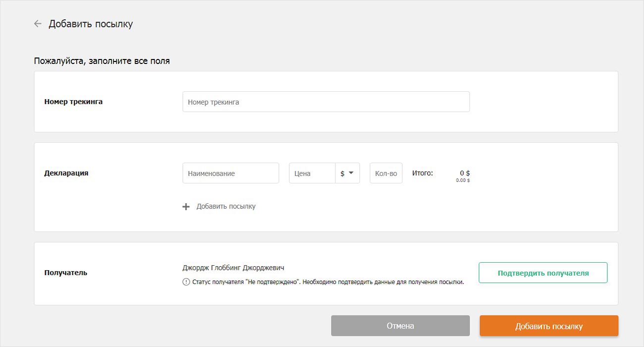Screen dimensions: 644x347
Task: Click the $ currency symbol in the selector
Action: pyautogui.click(x=342, y=173)
